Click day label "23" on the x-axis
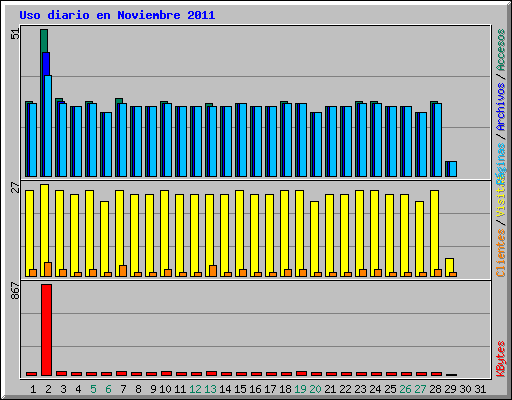Viewport: 512px width, 400px height. (360, 389)
